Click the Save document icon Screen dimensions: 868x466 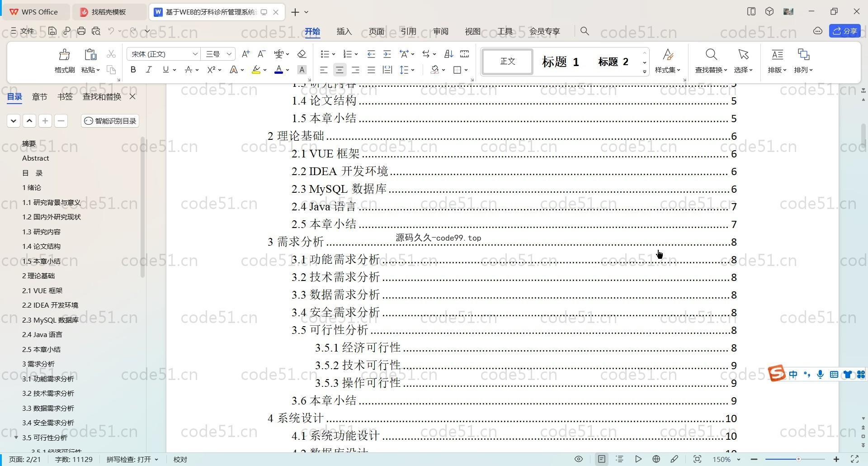[x=52, y=31]
